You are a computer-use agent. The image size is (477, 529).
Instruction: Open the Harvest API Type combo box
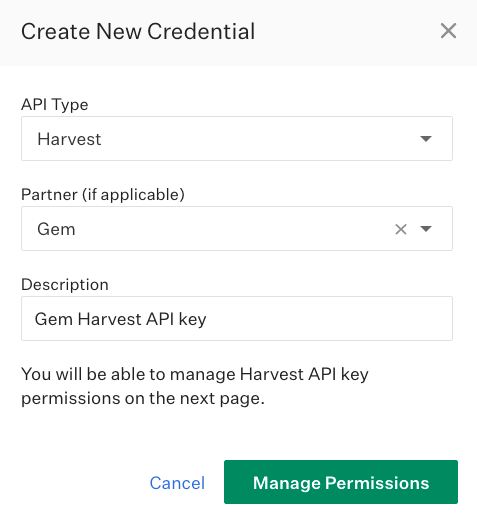point(237,138)
